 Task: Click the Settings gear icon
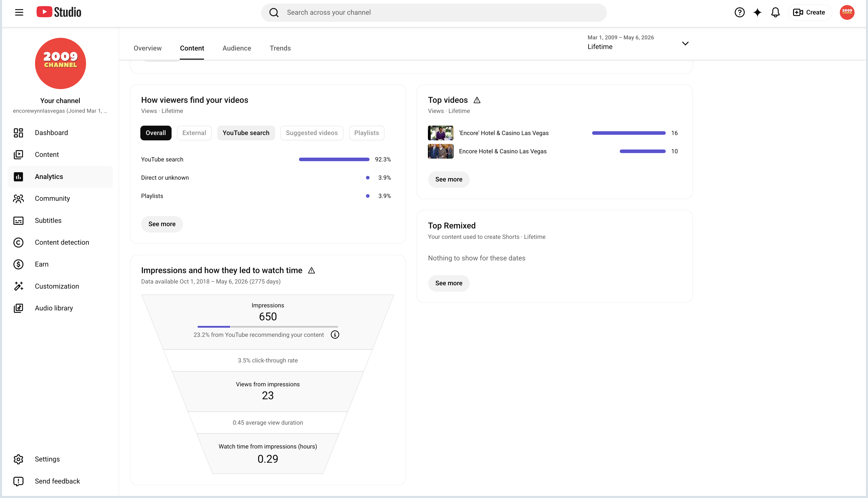tap(19, 459)
